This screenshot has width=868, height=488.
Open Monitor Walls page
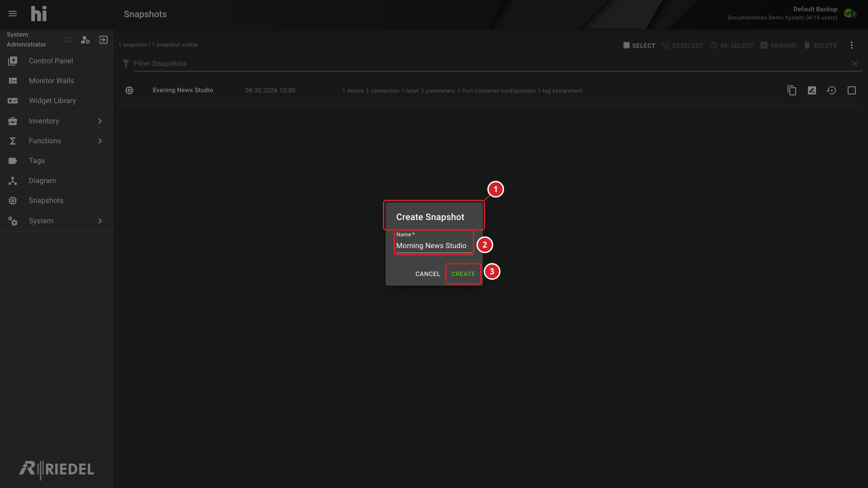[56, 81]
